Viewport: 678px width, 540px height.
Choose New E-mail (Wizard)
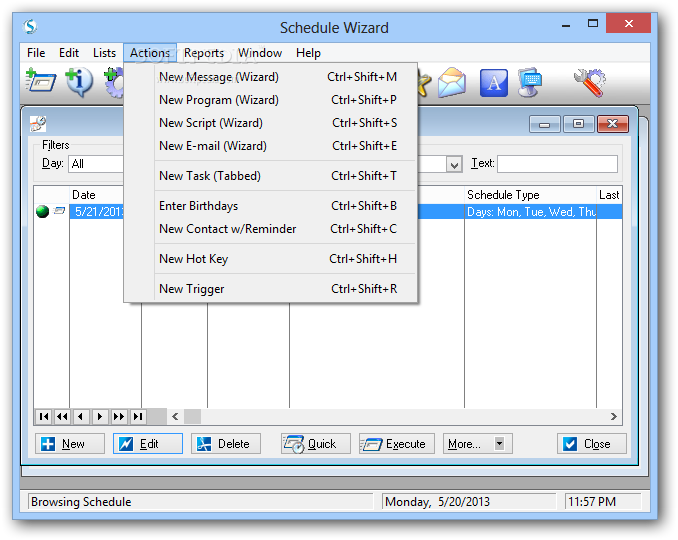271,146
